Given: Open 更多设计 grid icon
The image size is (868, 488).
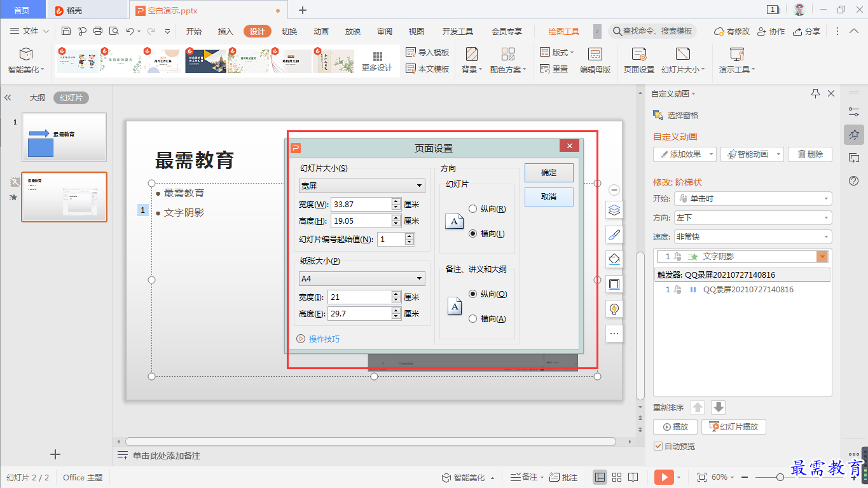Looking at the screenshot, I should tap(378, 61).
